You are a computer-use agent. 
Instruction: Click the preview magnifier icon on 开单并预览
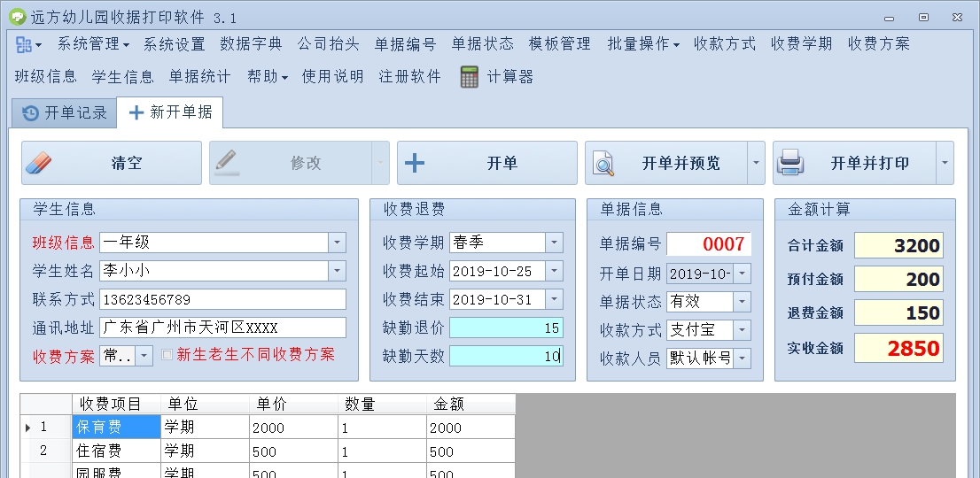tap(603, 164)
